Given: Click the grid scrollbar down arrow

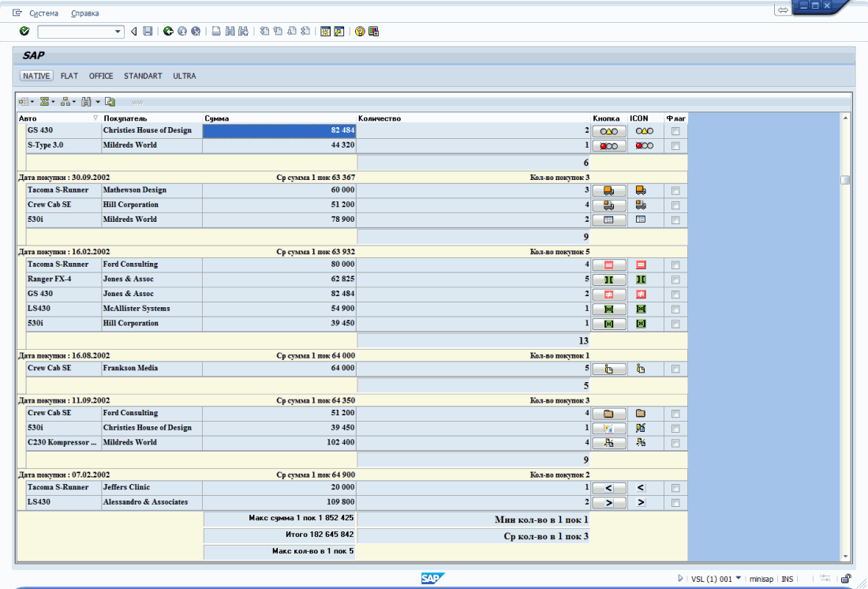Looking at the screenshot, I should click(x=845, y=557).
